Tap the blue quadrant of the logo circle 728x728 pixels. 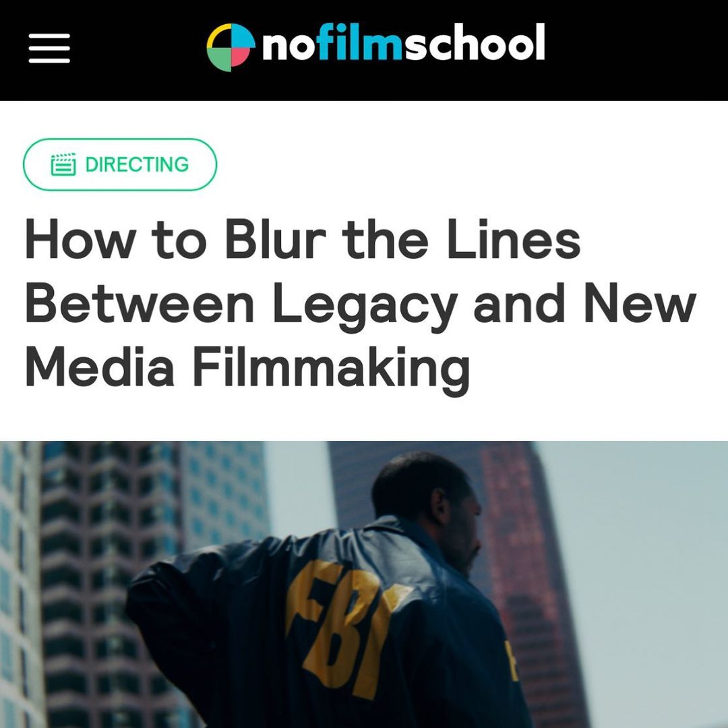point(243,36)
